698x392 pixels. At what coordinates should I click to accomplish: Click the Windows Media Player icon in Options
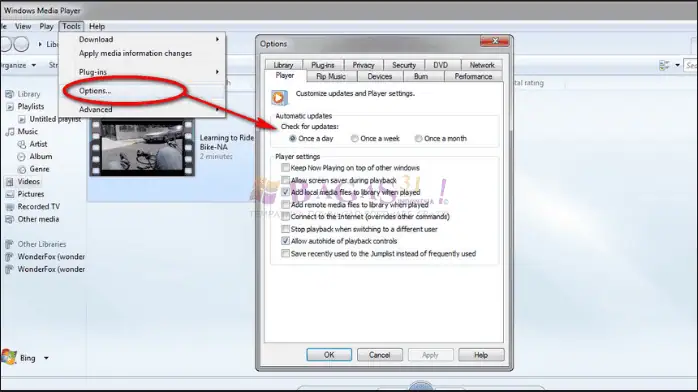coord(279,97)
